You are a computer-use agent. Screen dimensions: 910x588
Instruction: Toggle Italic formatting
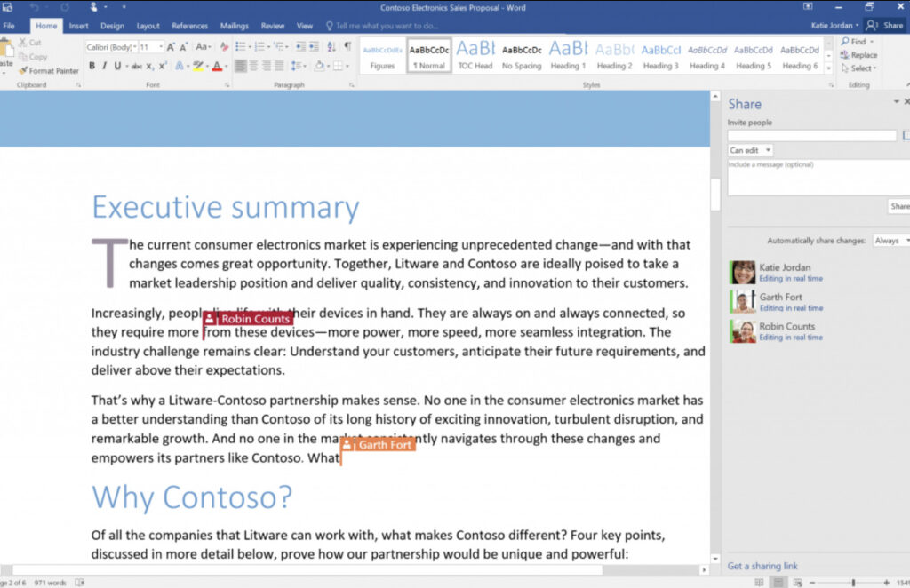[105, 66]
